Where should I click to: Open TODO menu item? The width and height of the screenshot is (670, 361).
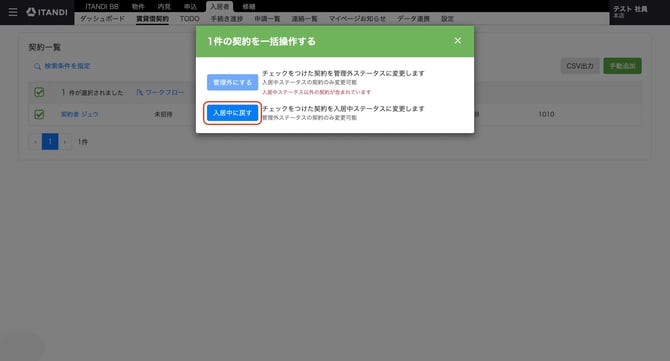point(189,19)
